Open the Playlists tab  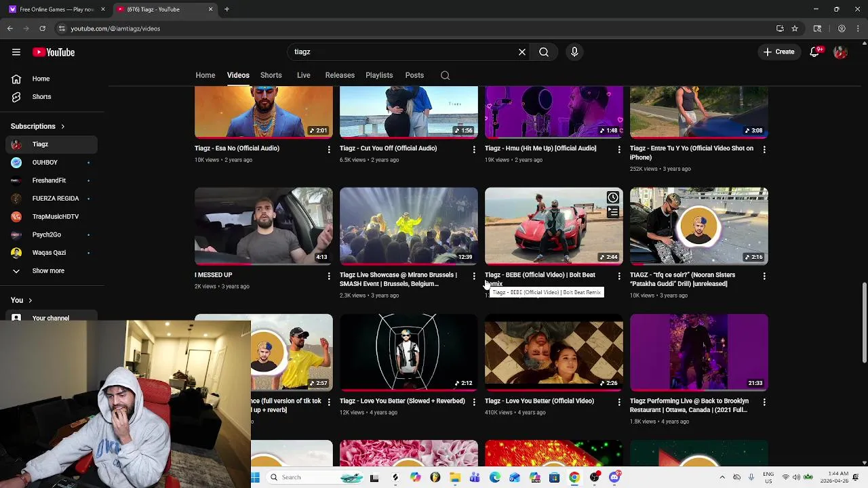click(379, 75)
